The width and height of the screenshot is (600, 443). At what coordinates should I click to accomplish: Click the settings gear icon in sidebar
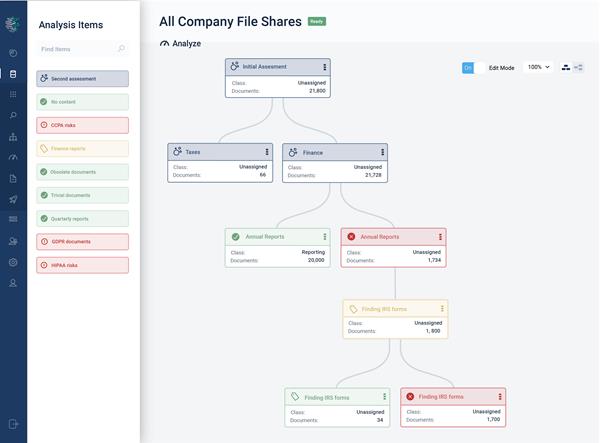click(13, 262)
